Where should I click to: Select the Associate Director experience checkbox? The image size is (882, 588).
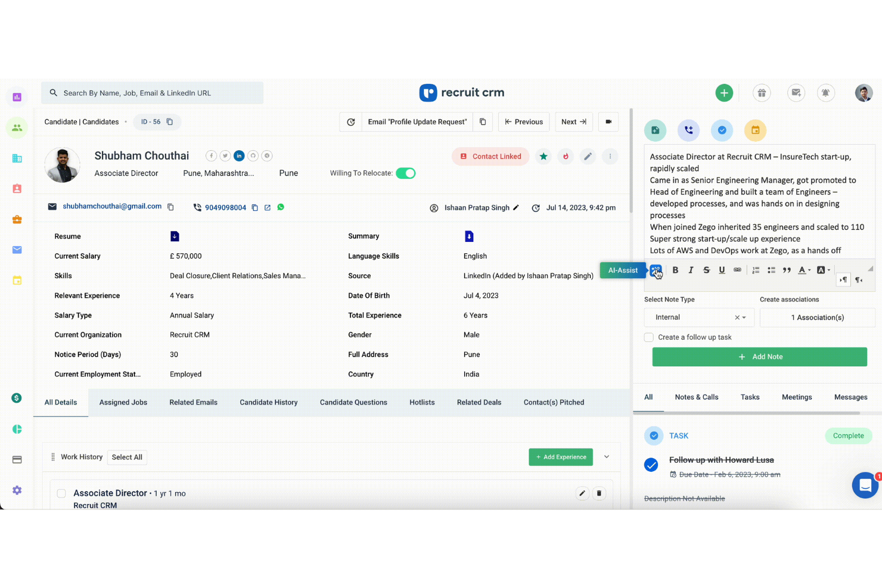tap(61, 493)
